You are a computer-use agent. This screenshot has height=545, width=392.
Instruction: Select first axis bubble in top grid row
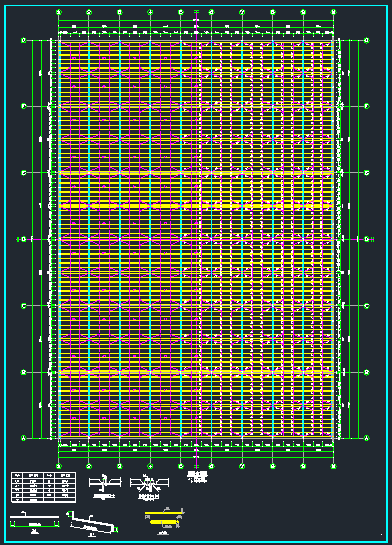tap(59, 12)
